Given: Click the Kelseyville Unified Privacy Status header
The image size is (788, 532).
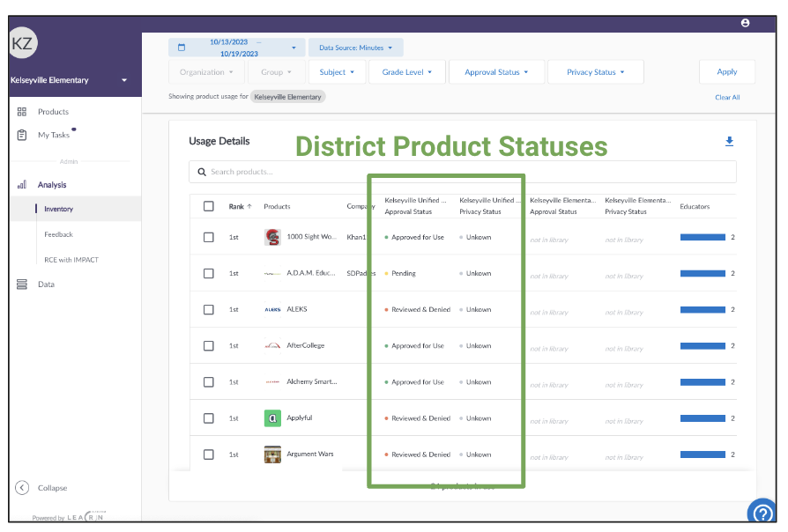Looking at the screenshot, I should tap(489, 206).
